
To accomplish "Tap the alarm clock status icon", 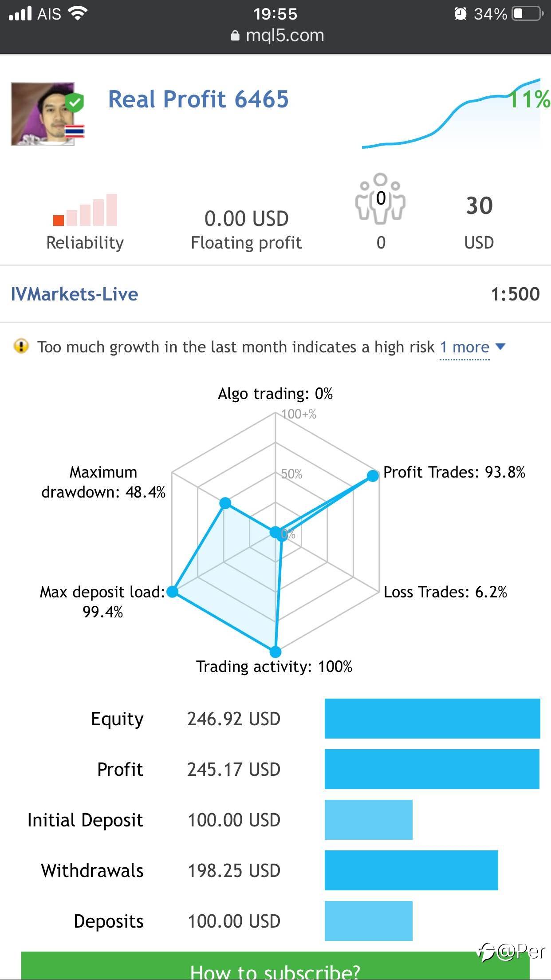I will (x=460, y=14).
